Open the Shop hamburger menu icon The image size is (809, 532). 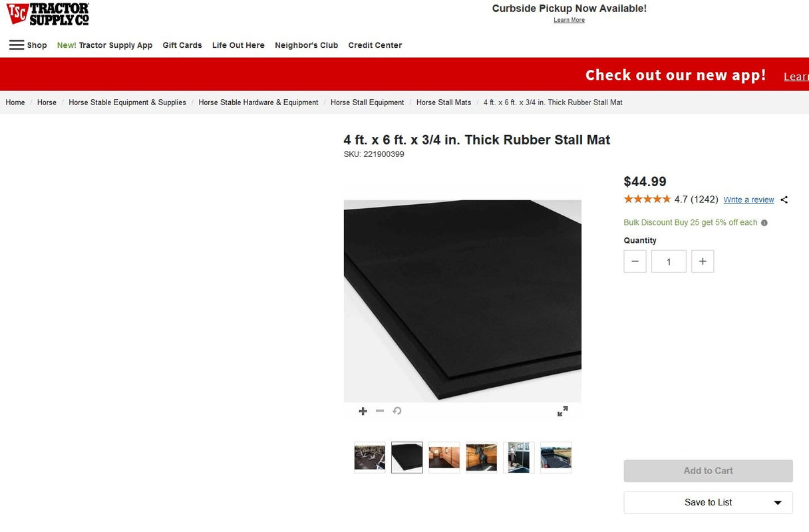point(17,45)
